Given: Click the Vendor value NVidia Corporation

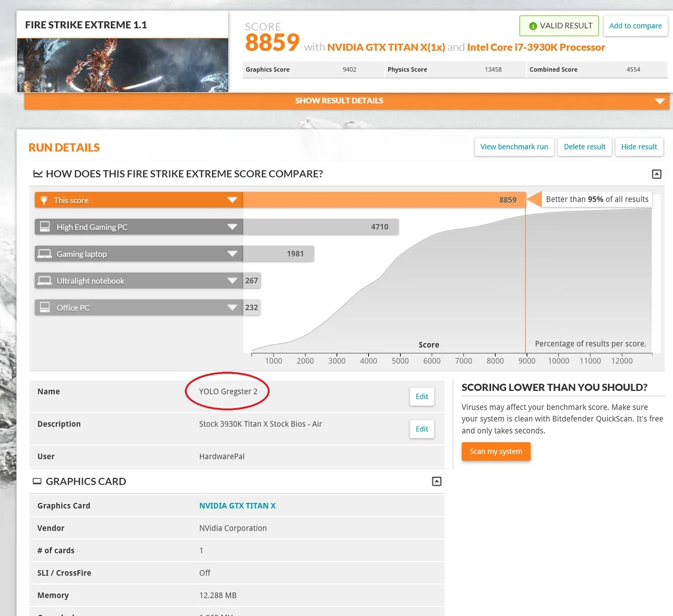Looking at the screenshot, I should coord(233,528).
